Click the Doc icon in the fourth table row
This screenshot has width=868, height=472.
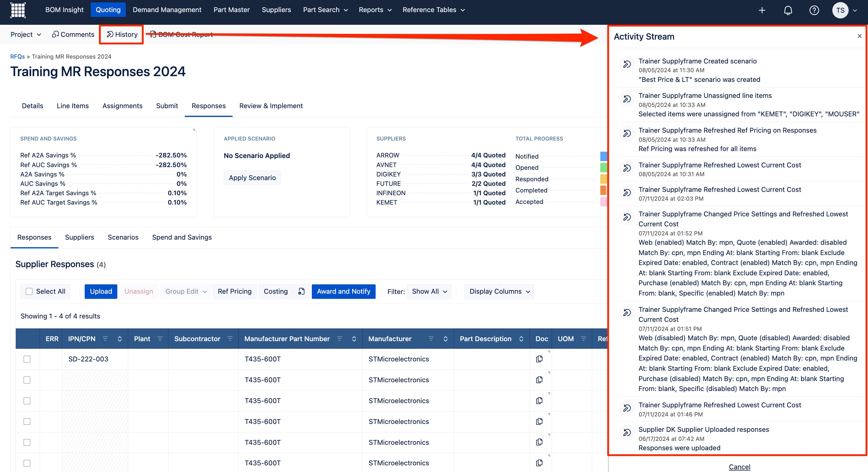(539, 422)
